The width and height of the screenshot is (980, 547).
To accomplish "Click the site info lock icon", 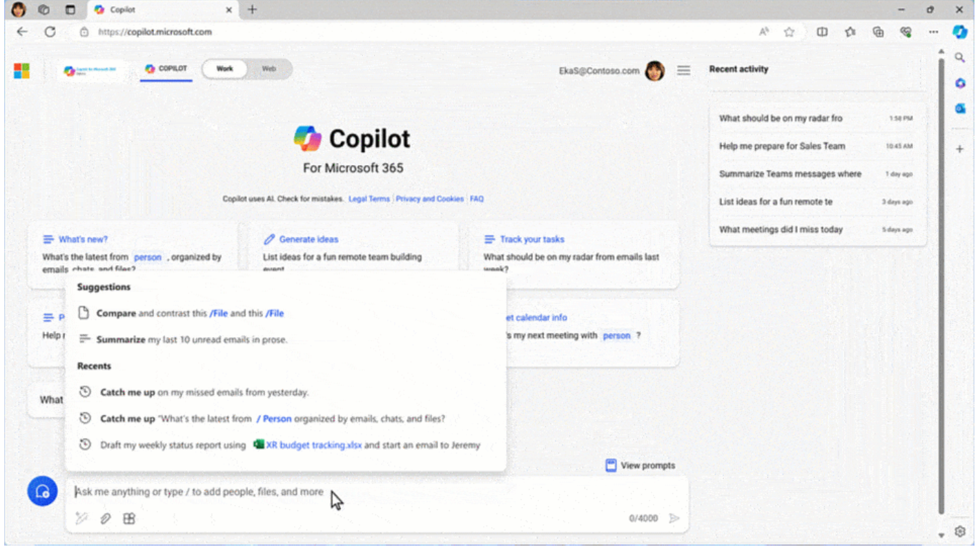I will click(84, 32).
